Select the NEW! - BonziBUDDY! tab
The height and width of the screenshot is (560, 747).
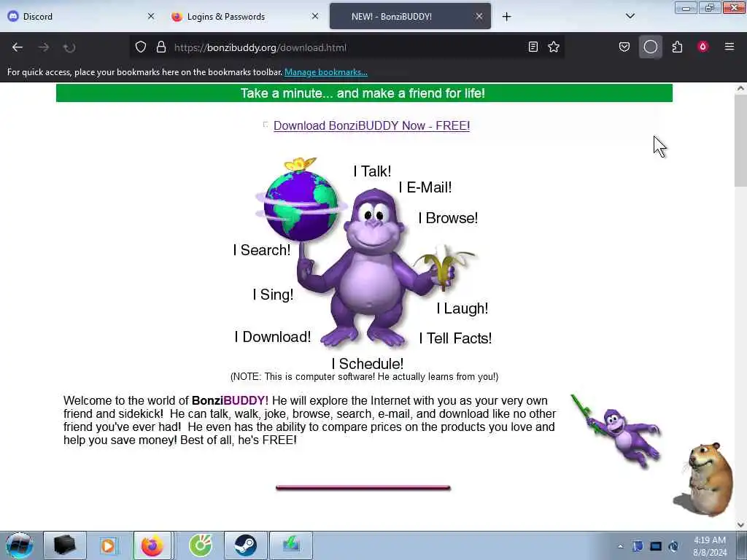[x=410, y=16]
